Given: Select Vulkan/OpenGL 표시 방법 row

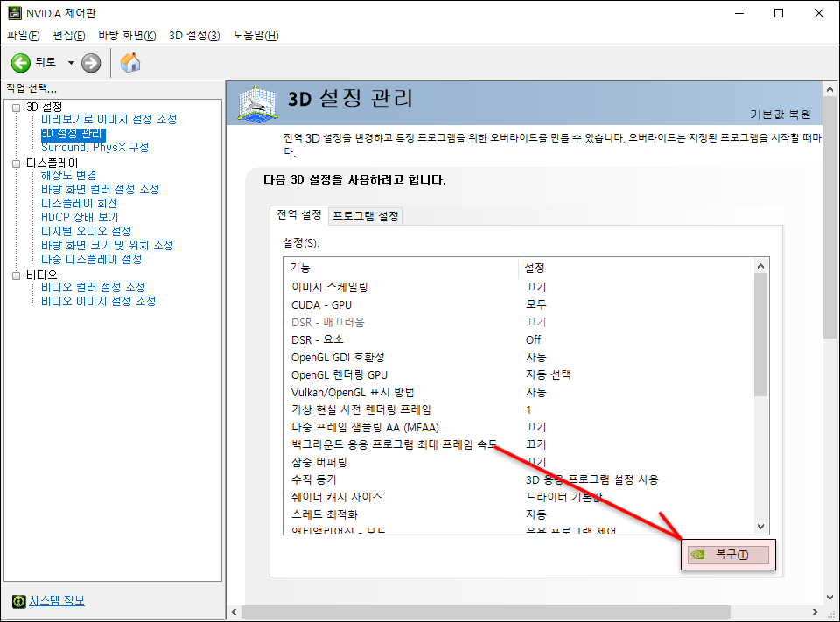Looking at the screenshot, I should point(518,392).
